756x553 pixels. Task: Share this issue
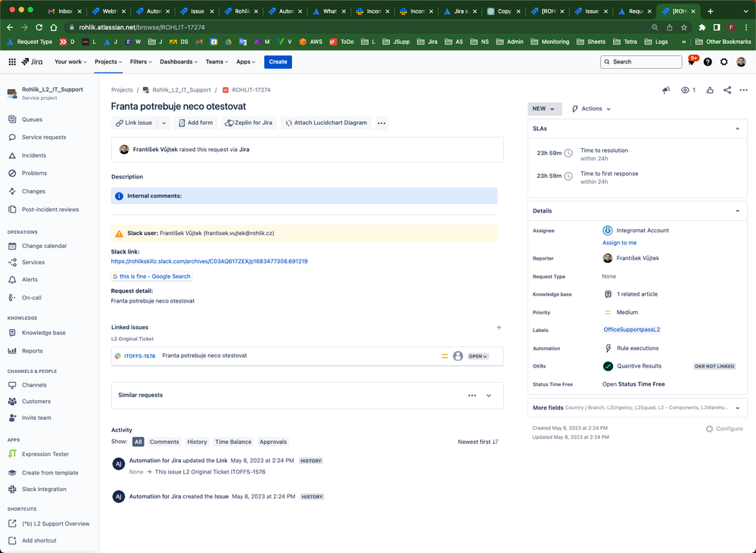(727, 90)
